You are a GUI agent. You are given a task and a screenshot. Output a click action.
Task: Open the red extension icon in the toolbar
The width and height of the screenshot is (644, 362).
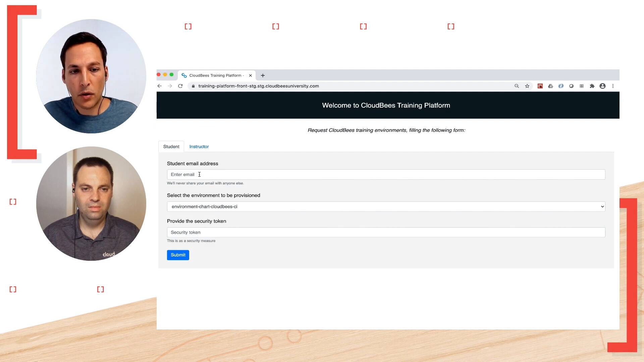pos(540,86)
